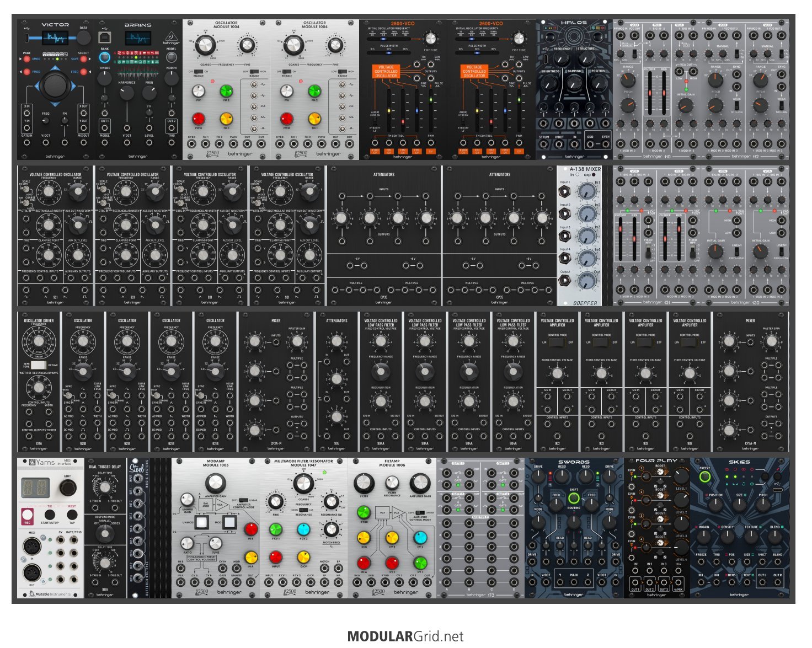Click the USB-B port on the Brains module
Image resolution: width=812 pixels, height=648 pixels.
click(104, 38)
